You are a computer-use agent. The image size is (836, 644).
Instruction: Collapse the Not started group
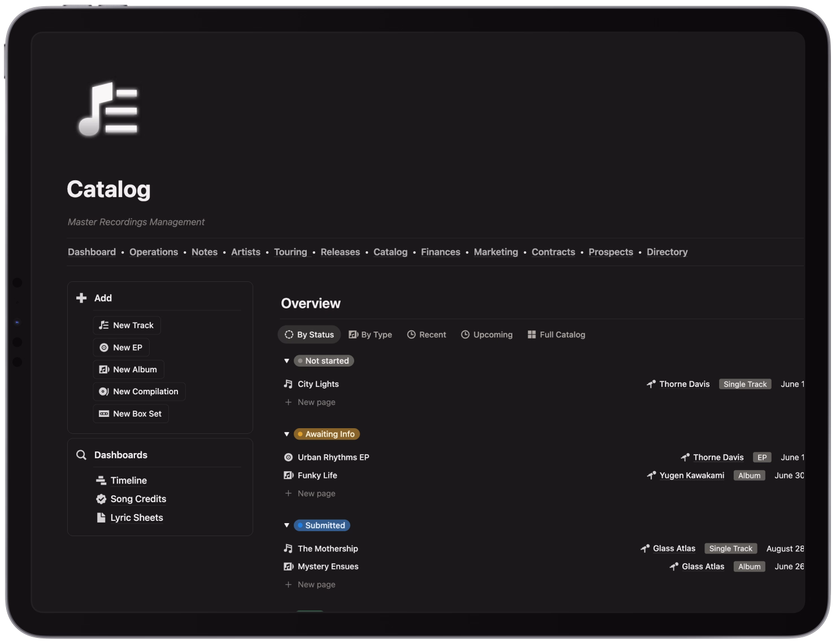[286, 361]
